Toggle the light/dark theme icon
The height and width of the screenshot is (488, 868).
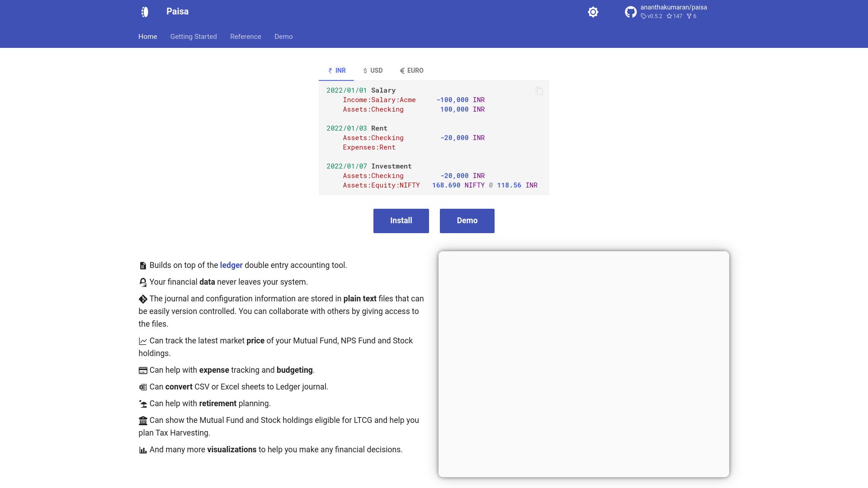coord(593,12)
